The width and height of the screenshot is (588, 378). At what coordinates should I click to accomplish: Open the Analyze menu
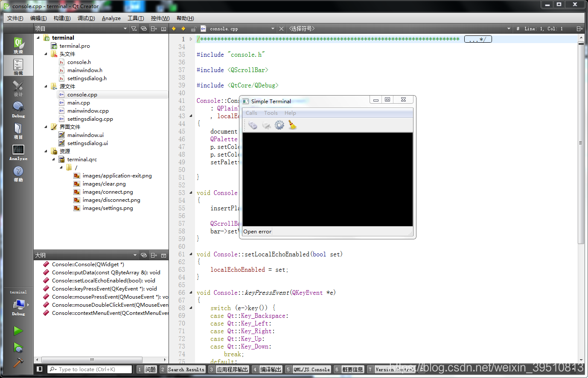[111, 18]
